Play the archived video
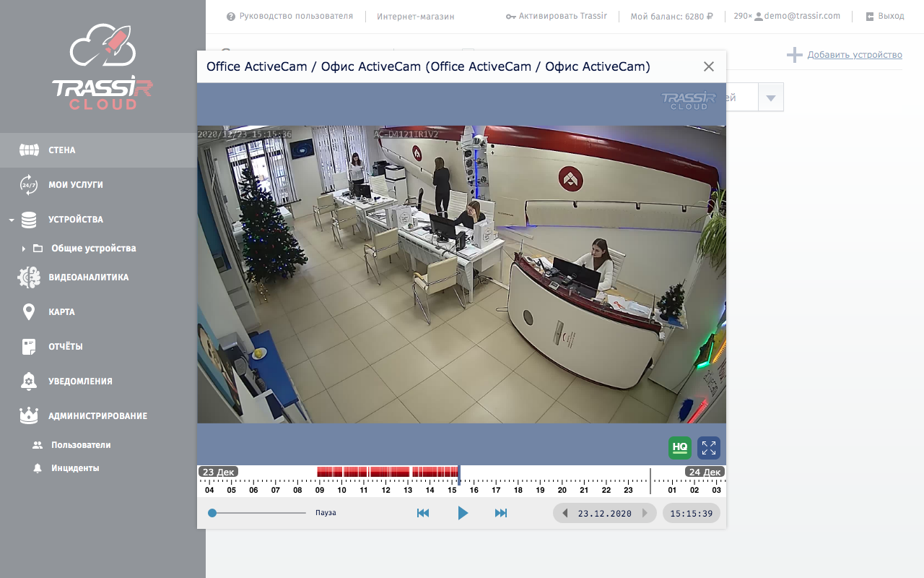924x578 pixels. click(x=463, y=513)
